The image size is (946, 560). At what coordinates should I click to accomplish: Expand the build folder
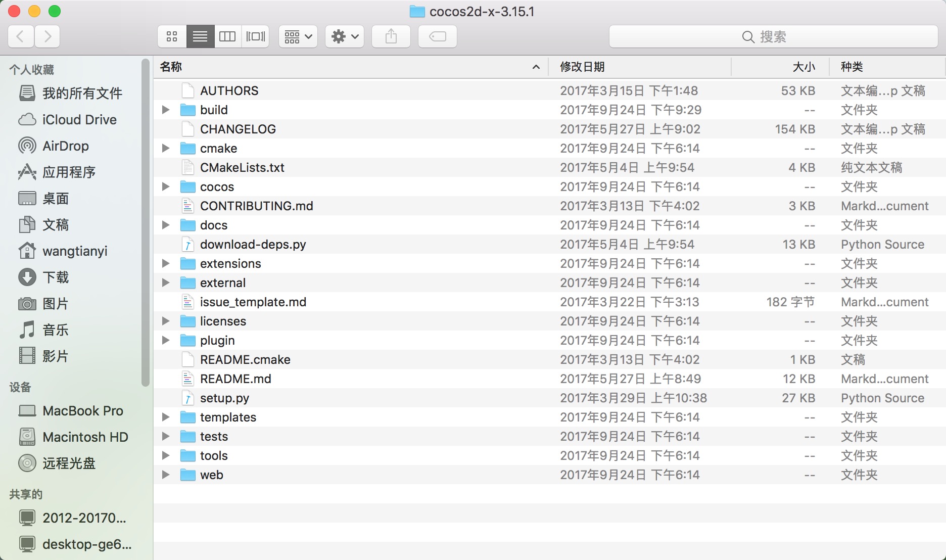[165, 110]
